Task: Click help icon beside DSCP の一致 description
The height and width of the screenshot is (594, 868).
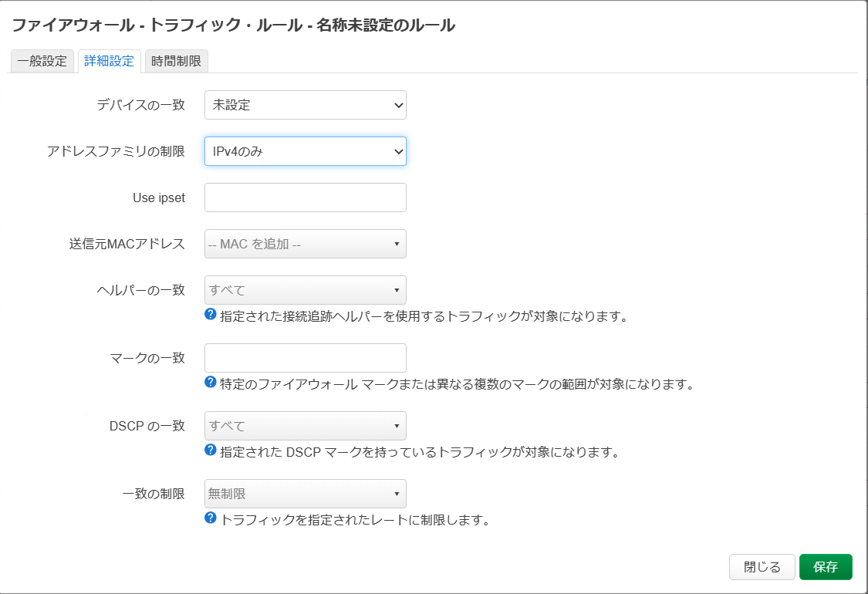Action: point(210,451)
